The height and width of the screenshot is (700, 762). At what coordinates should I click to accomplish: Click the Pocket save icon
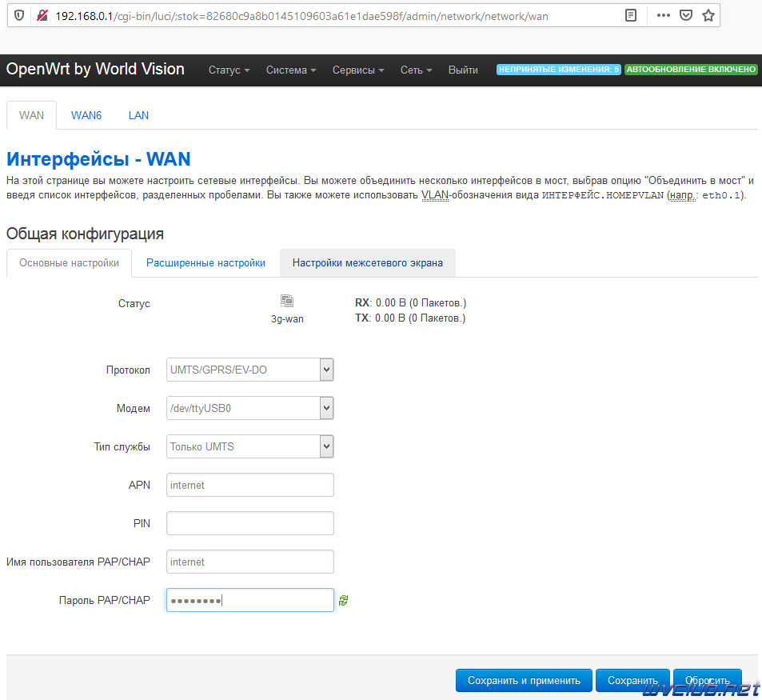[686, 15]
